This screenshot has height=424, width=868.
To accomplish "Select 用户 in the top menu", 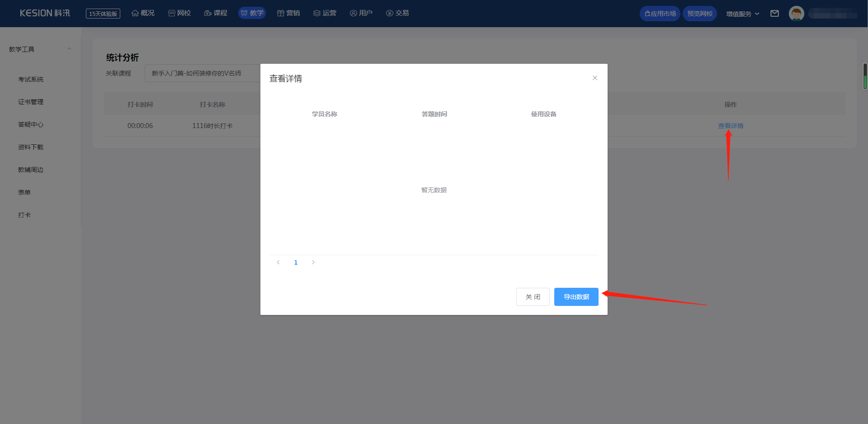I will 361,13.
